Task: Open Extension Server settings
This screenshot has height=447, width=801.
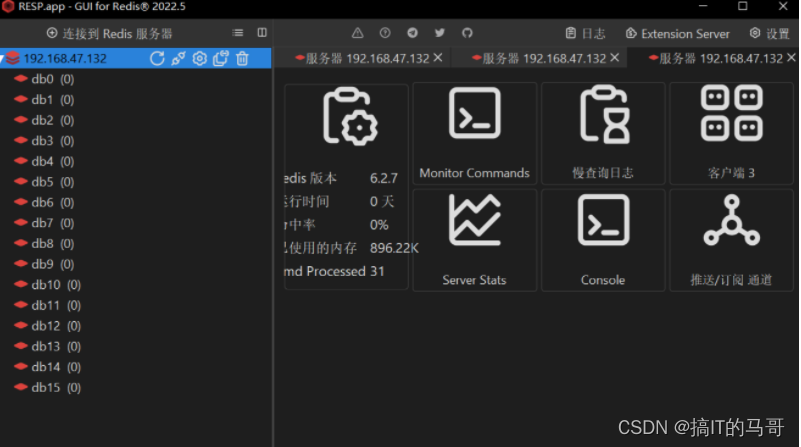Action: click(677, 34)
